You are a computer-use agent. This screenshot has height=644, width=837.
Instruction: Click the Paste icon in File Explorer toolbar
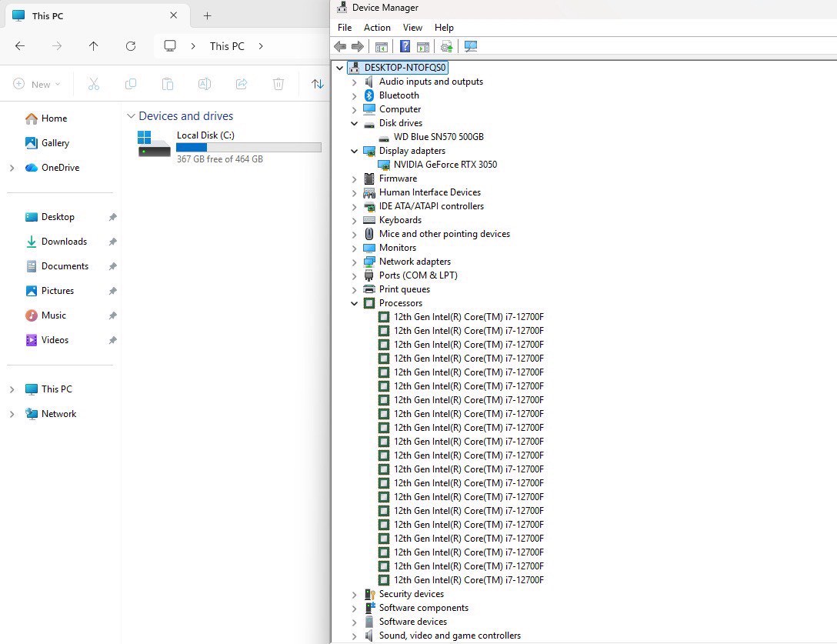pyautogui.click(x=168, y=84)
